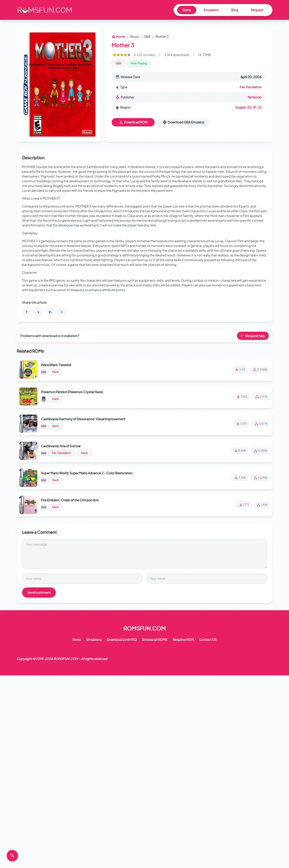Viewport: 289px width, 868px height.
Task: Select the Request navigation item
Action: [x=257, y=10]
